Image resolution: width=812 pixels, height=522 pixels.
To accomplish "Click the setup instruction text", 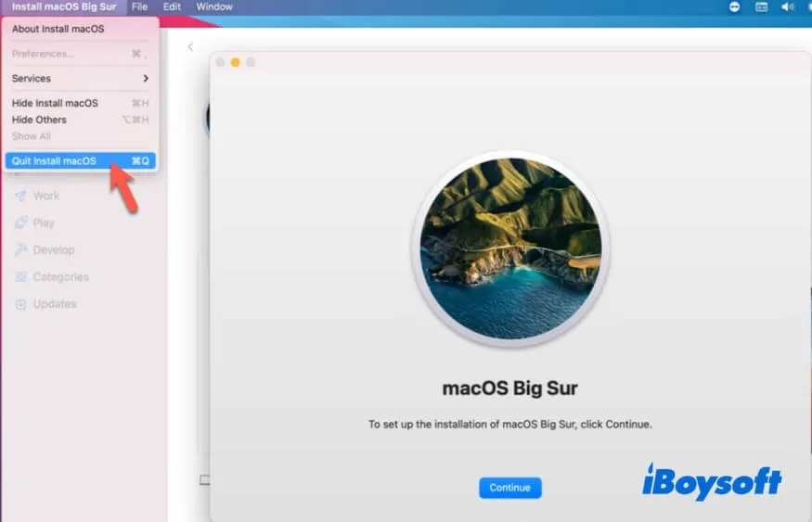I will 510,425.
